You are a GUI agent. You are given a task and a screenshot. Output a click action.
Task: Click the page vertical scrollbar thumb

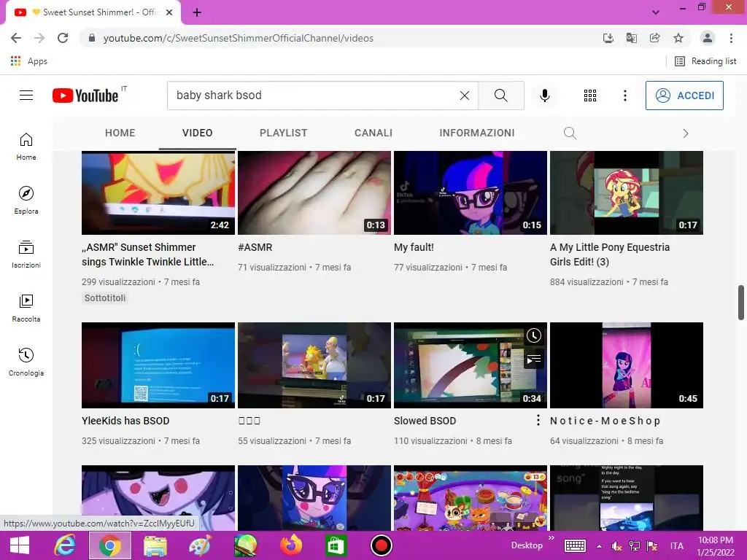(x=741, y=303)
